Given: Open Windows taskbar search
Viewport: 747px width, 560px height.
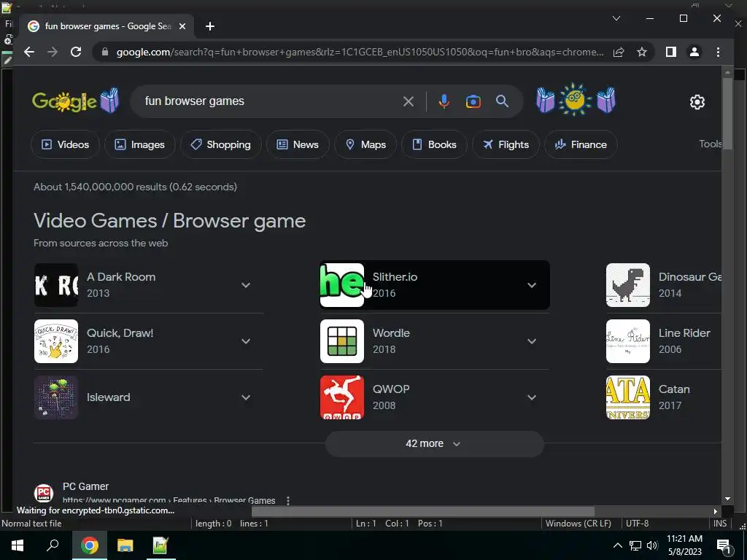Looking at the screenshot, I should [x=53, y=545].
